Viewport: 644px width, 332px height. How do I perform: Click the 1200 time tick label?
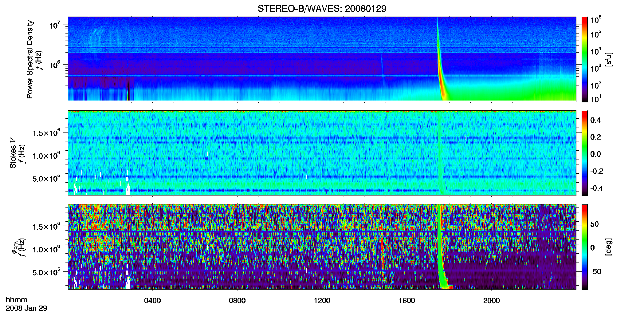(322, 300)
